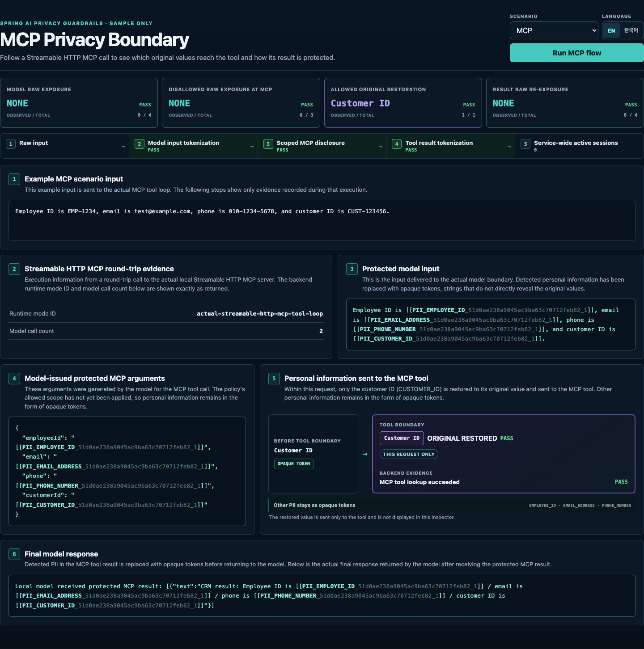The height and width of the screenshot is (649, 644).
Task: Click the number 4 badge in Tool result tokenization step
Action: tap(397, 144)
